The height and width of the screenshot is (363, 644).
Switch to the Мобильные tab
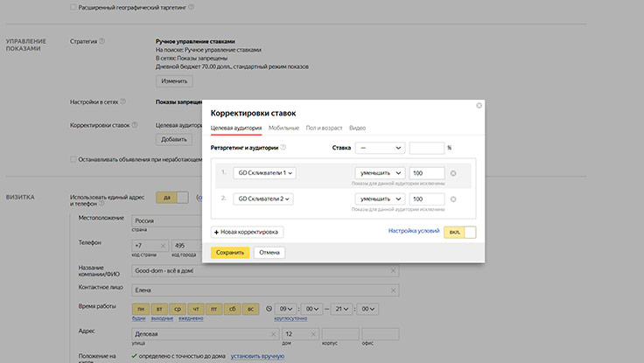coord(283,128)
